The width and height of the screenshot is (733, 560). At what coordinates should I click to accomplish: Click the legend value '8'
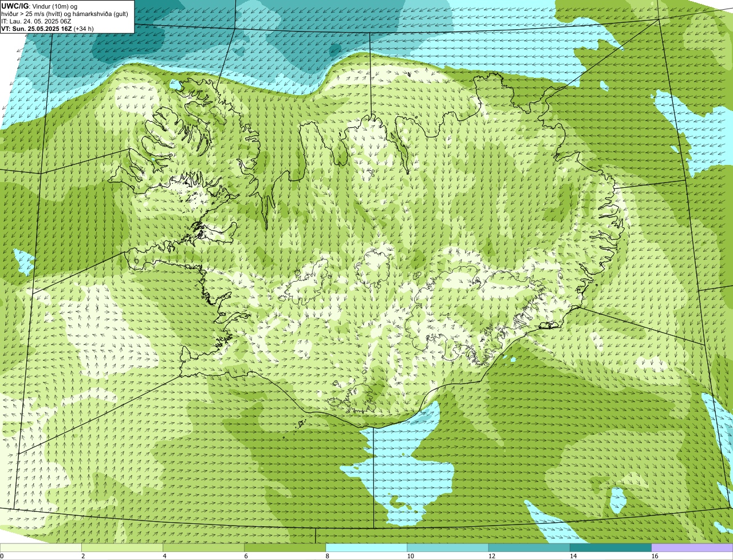328,556
